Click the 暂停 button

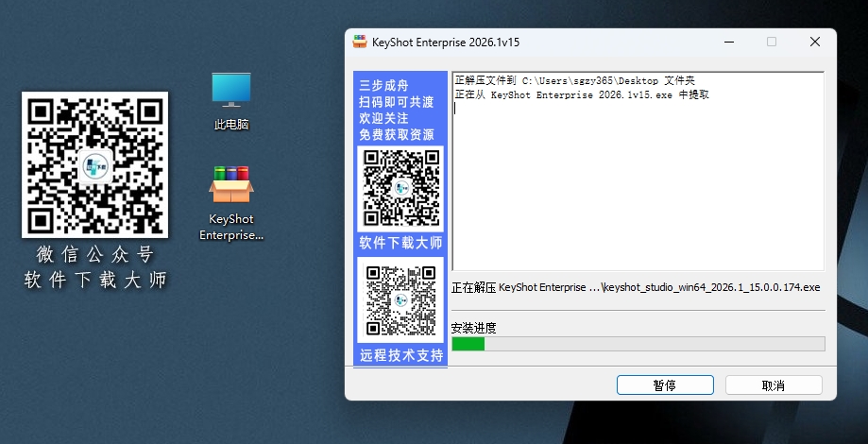(665, 385)
